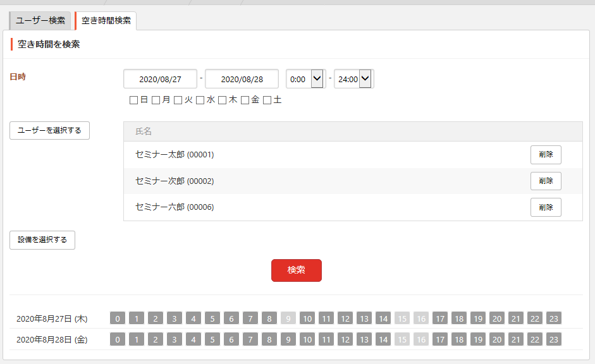This screenshot has width=595, height=364.
Task: Switch to the ユーザー検索 tab
Action: point(40,20)
